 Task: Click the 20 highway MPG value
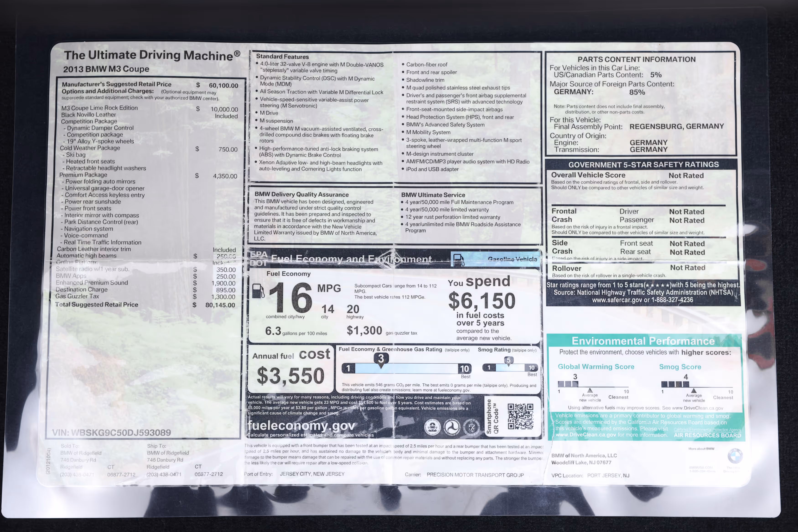pos(353,309)
